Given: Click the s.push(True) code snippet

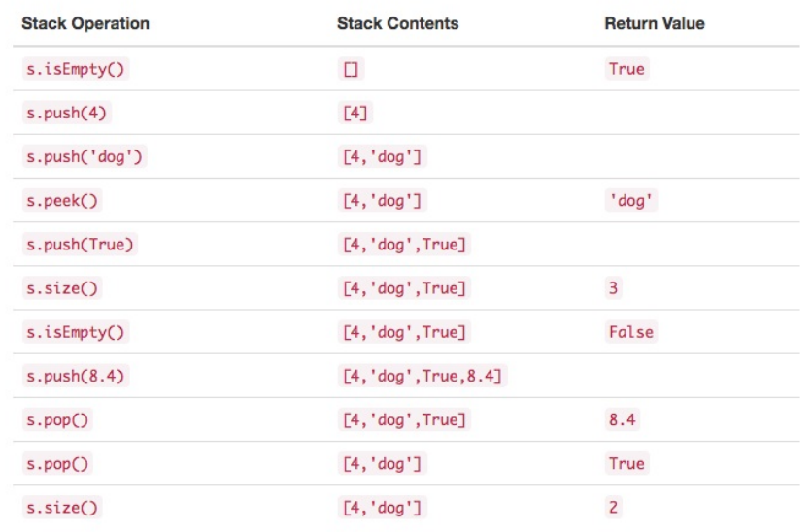Looking at the screenshot, I should click(x=80, y=245).
